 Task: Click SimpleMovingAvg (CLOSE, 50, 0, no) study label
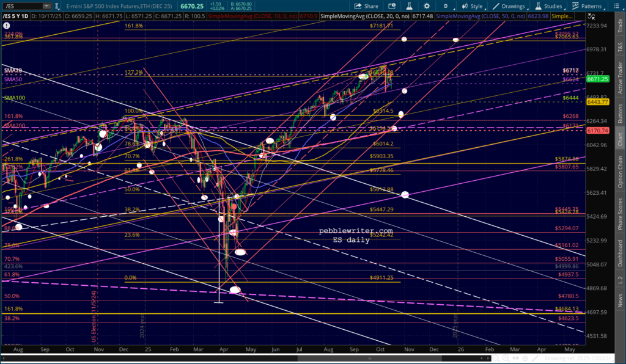click(x=481, y=16)
